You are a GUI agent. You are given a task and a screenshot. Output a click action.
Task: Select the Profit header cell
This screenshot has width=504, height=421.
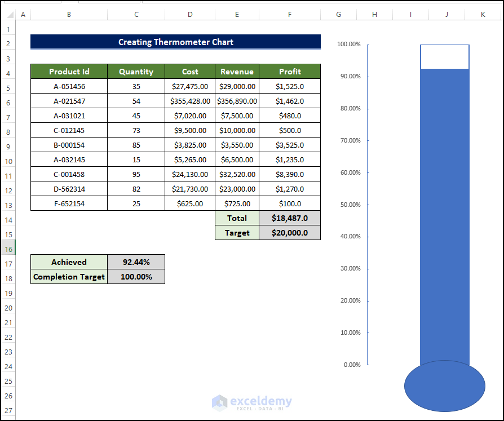290,72
